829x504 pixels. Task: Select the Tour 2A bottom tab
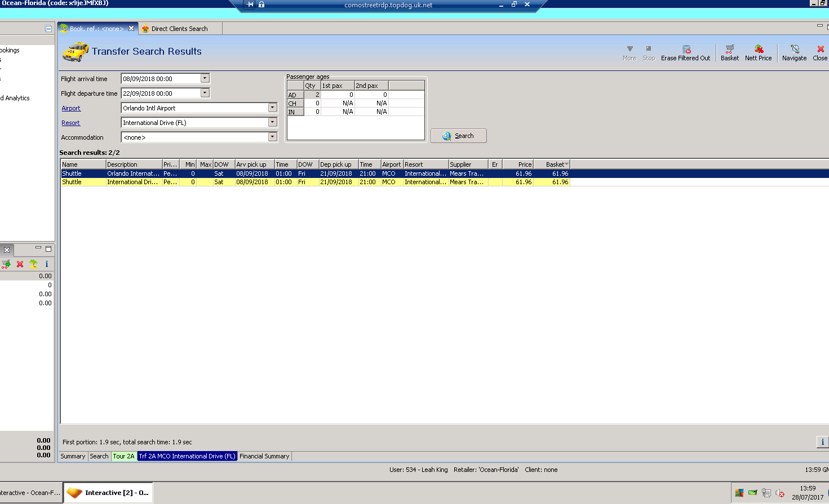click(123, 456)
